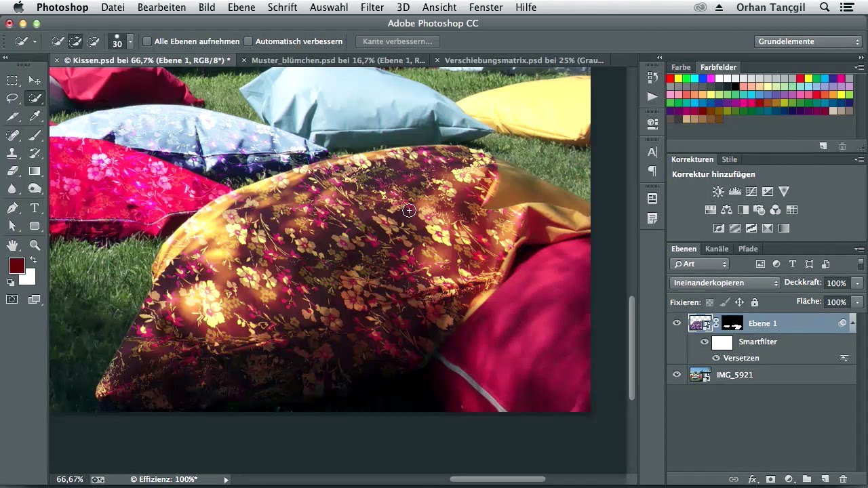Open Fläche fill slider arrow
The width and height of the screenshot is (868, 488).
click(858, 302)
